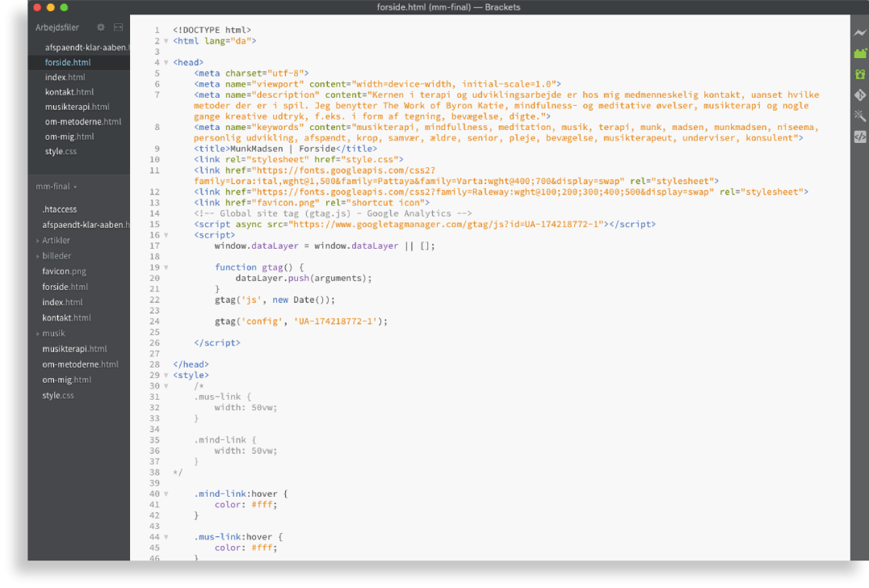Screen dimensions: 869x588
Task: Click the title text MunkMadsen | Forside
Action: click(283, 149)
